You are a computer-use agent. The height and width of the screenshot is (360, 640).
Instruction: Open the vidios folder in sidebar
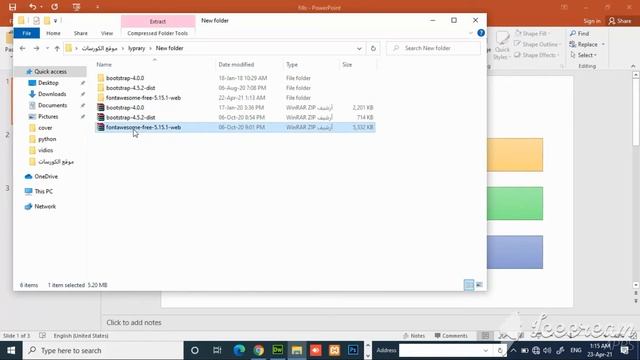45,150
